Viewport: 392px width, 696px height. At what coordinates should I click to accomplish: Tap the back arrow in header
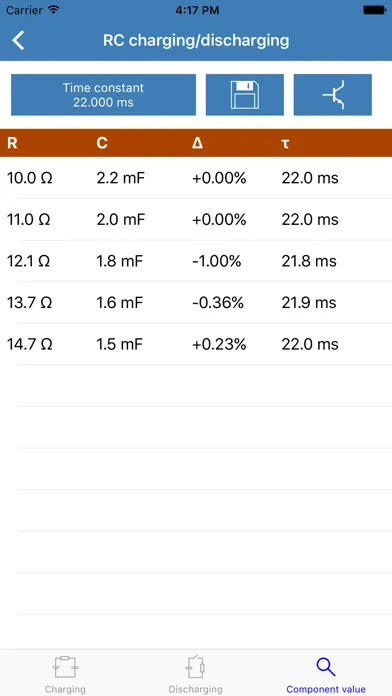click(18, 40)
